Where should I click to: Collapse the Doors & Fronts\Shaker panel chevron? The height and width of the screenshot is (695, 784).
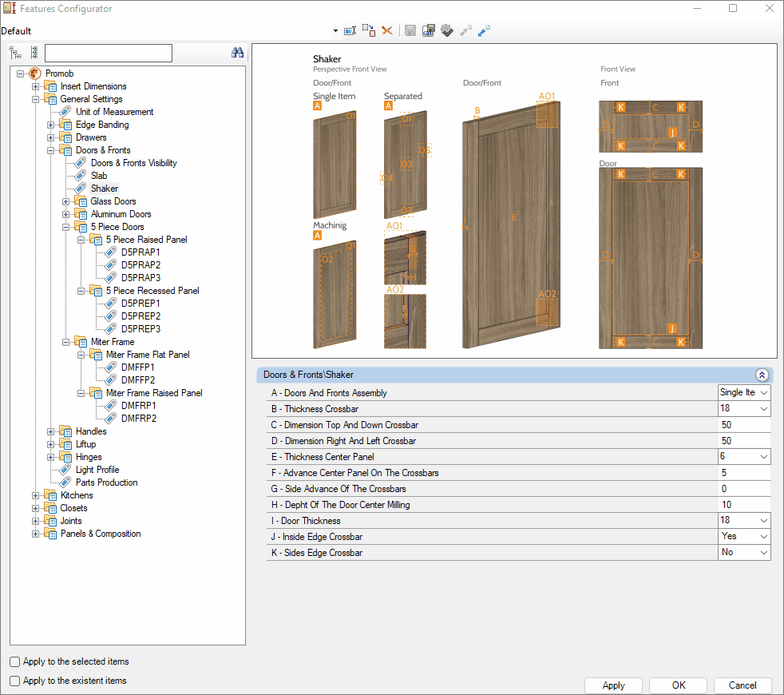pyautogui.click(x=762, y=375)
